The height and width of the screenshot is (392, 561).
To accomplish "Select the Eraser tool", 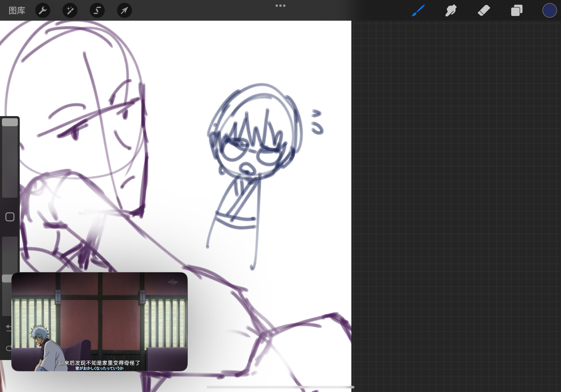I will tap(484, 11).
